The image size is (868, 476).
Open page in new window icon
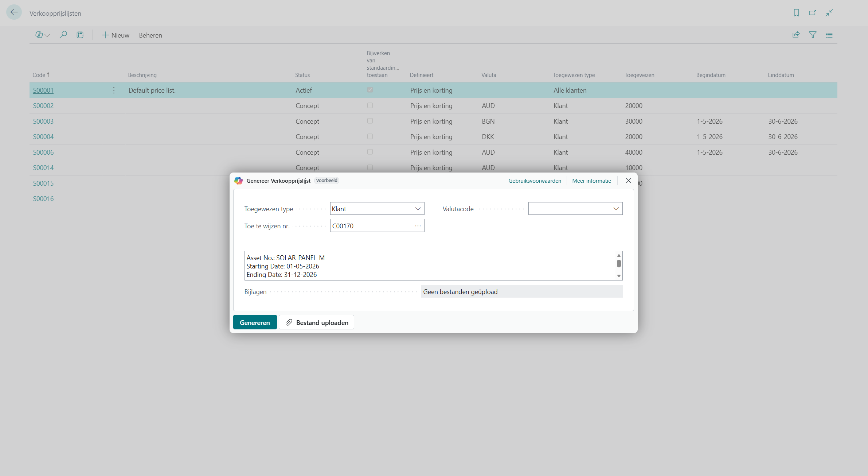(x=813, y=13)
